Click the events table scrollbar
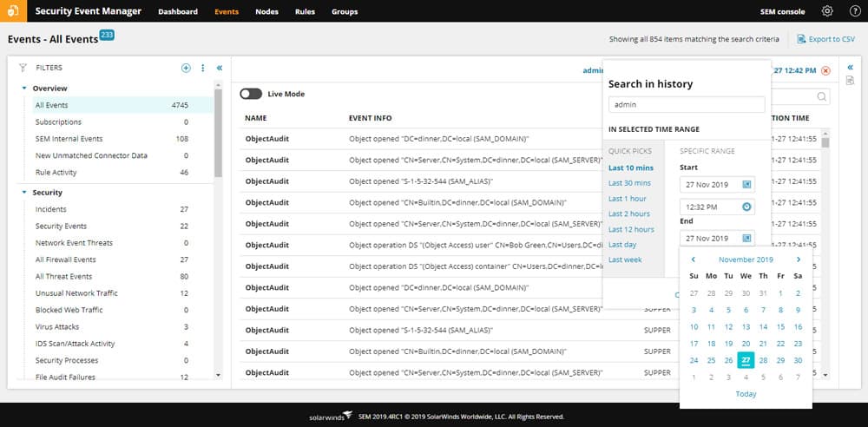The width and height of the screenshot is (868, 427). click(825, 142)
